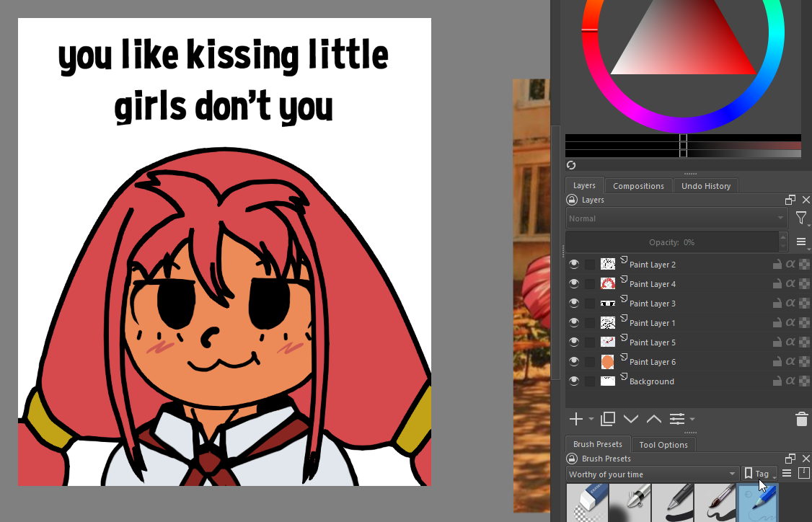
Task: Close the Layers docker
Action: pos(806,200)
